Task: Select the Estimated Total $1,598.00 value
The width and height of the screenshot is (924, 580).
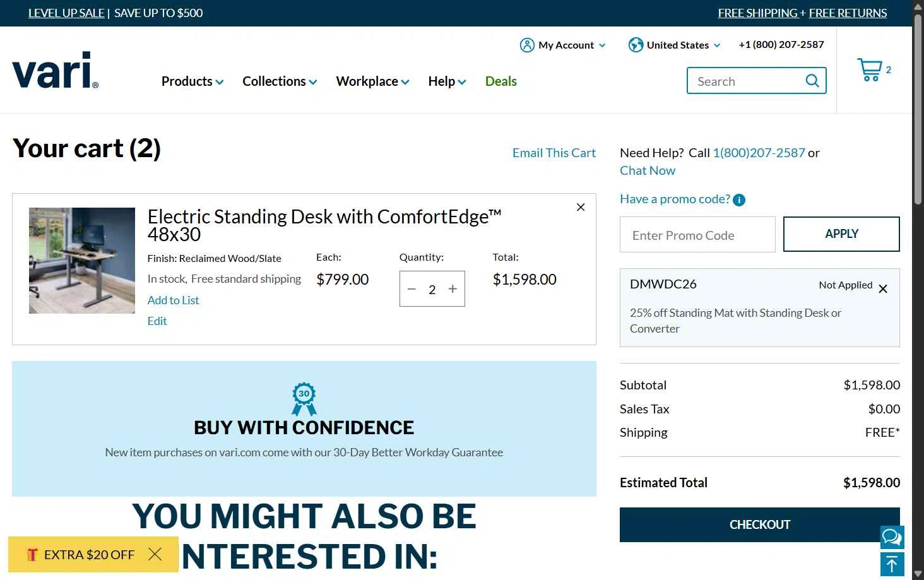Action: pos(872,483)
